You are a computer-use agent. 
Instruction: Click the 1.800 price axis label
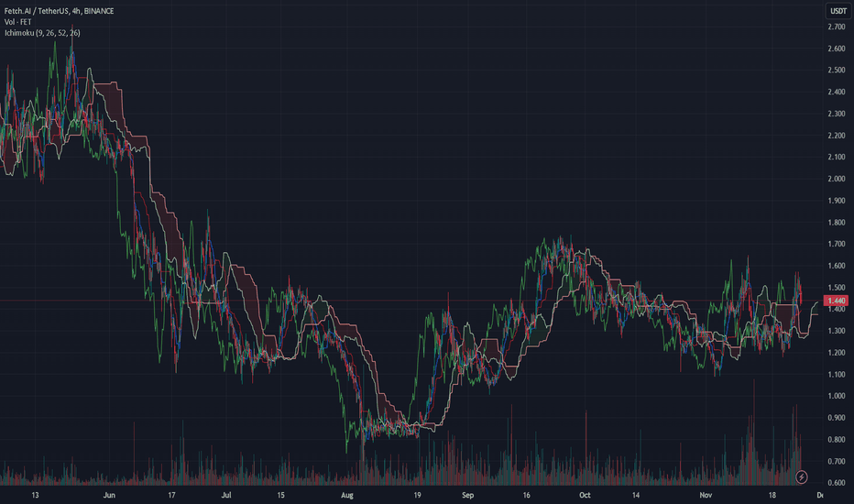point(837,223)
